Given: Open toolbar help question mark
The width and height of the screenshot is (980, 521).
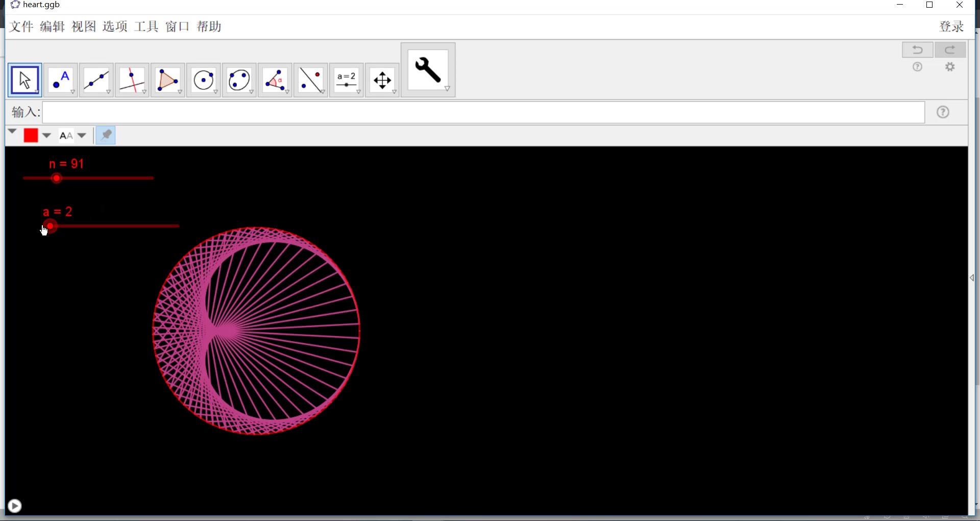Looking at the screenshot, I should point(917,67).
